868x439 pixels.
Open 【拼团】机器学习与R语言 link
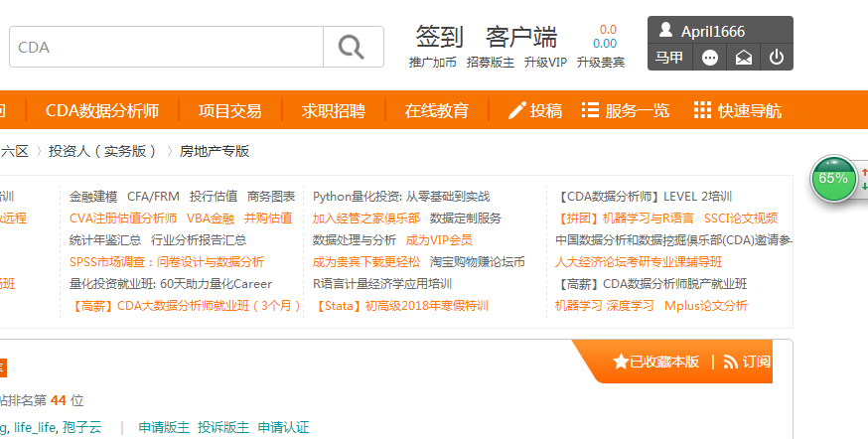(x=625, y=219)
